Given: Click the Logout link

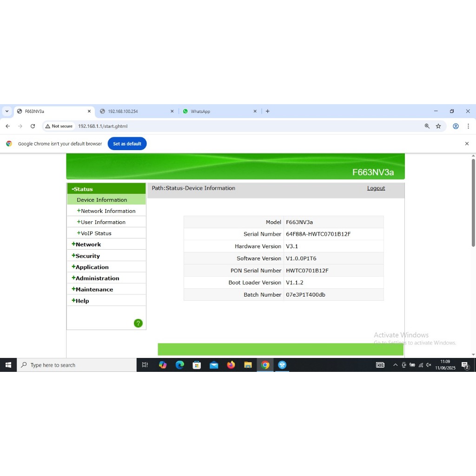Looking at the screenshot, I should tap(376, 188).
